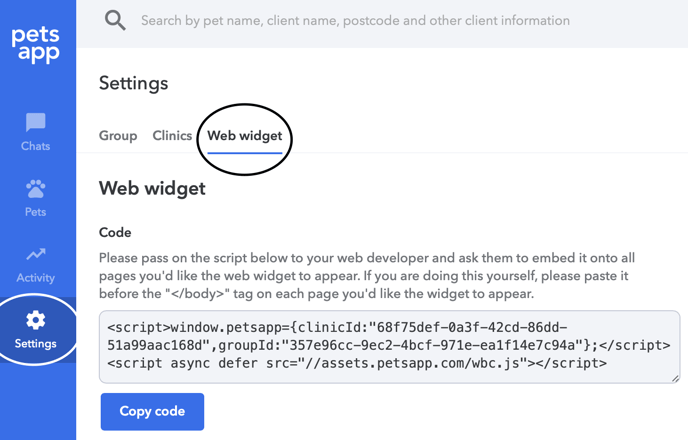Click the Activity label in sidebar
Image resolution: width=688 pixels, height=440 pixels.
36,278
